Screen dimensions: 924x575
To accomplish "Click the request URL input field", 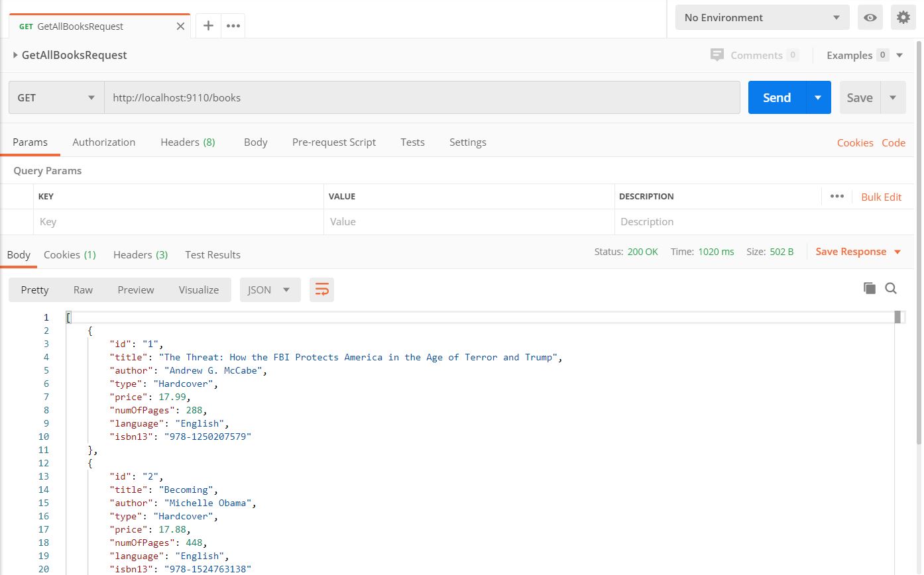I will click(x=422, y=97).
